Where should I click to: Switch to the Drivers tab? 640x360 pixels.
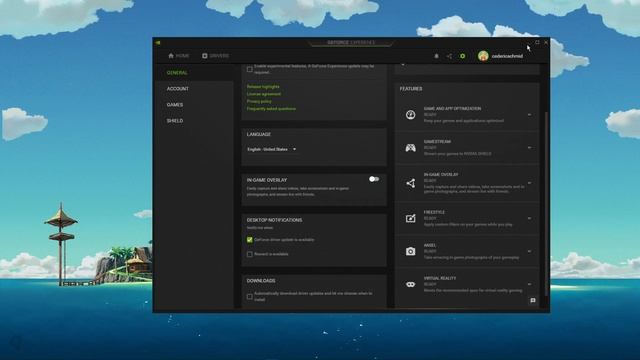click(x=216, y=56)
